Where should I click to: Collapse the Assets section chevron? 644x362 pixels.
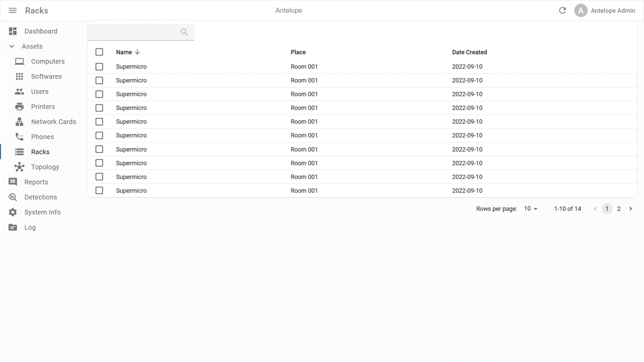(12, 46)
